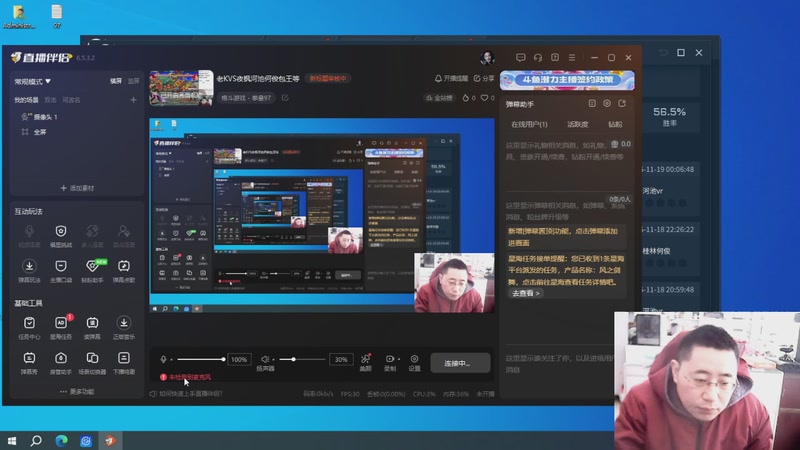Select the 活跃度 tab
Viewport: 800px width, 450px height.
coord(578,124)
